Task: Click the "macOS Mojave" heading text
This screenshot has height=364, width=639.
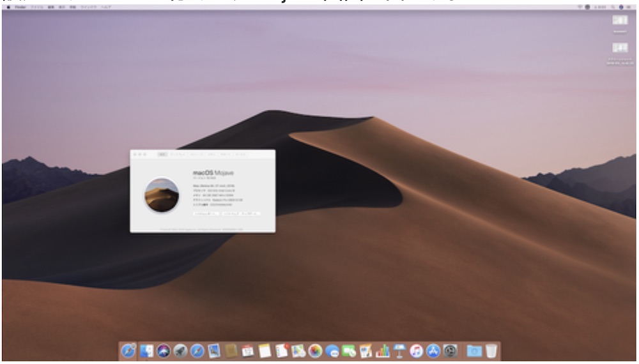Action: [x=213, y=173]
